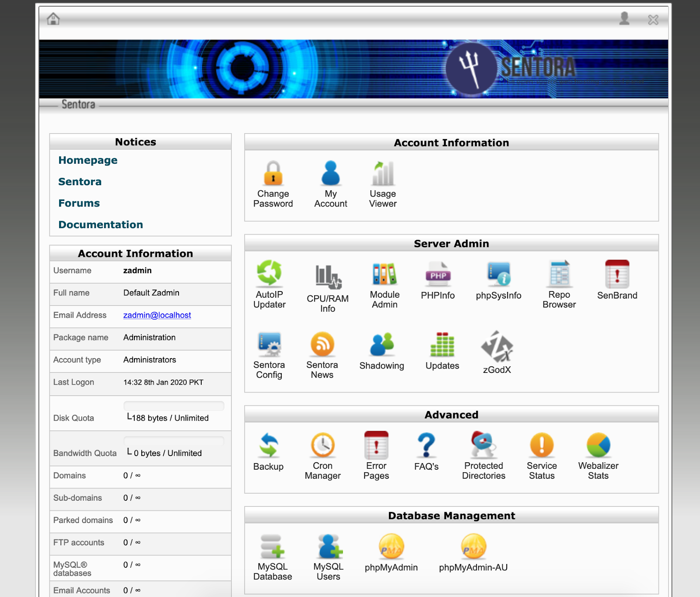Open the Shadowing module
The image size is (700, 597).
pyautogui.click(x=382, y=351)
